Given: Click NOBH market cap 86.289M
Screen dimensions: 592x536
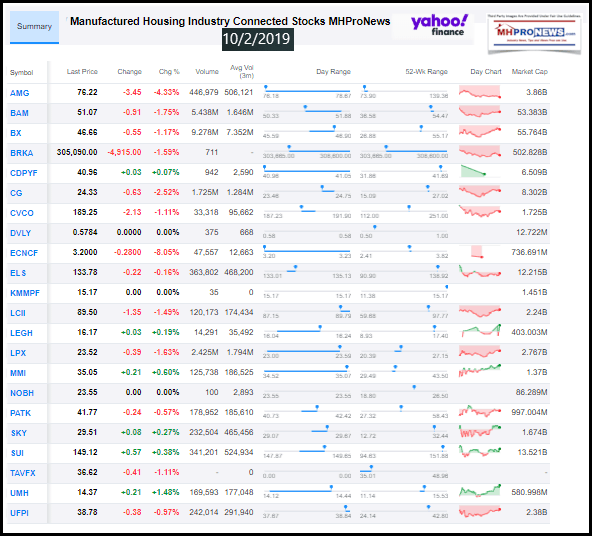Looking at the screenshot, I should [x=532, y=392].
